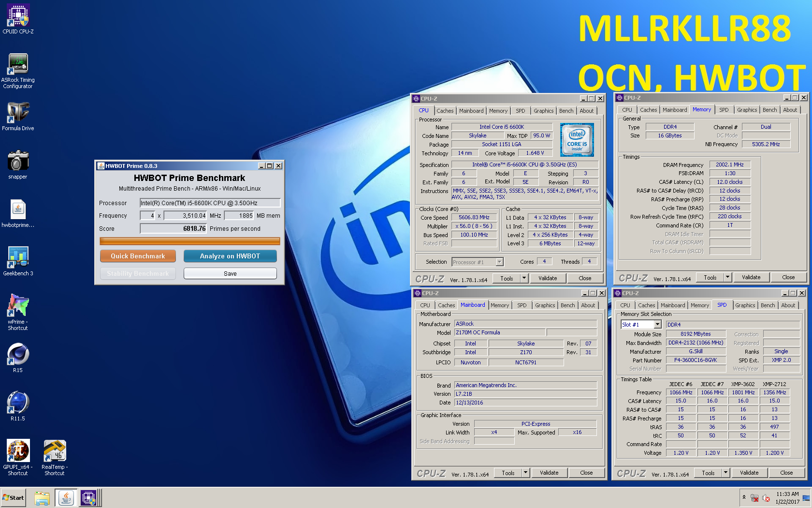812x508 pixels.
Task: Expand Tools dropdown arrow in SPD window
Action: tap(725, 473)
